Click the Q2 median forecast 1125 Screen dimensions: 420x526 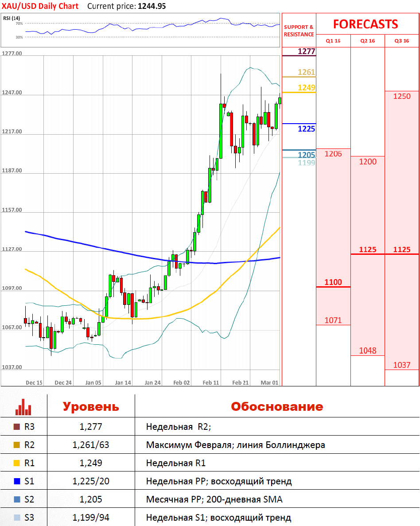pos(368,249)
